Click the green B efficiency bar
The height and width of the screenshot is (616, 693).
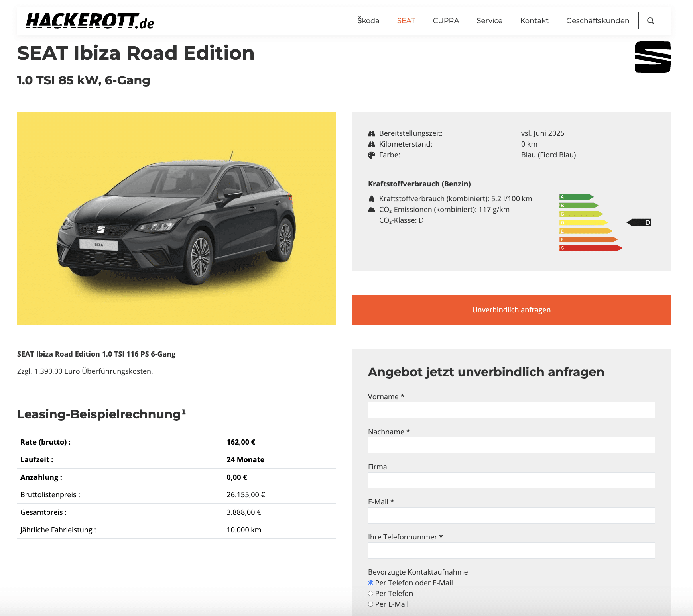579,206
